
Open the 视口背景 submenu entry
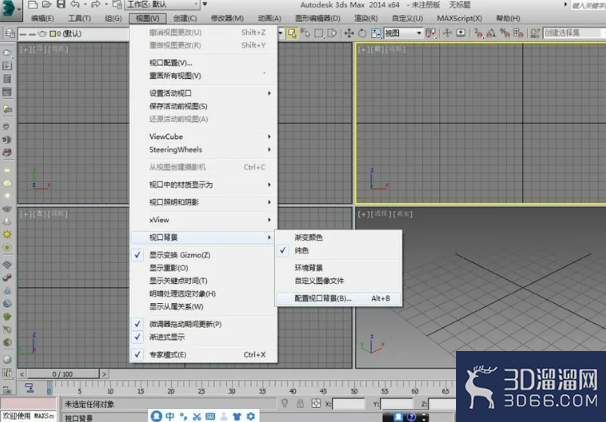204,237
